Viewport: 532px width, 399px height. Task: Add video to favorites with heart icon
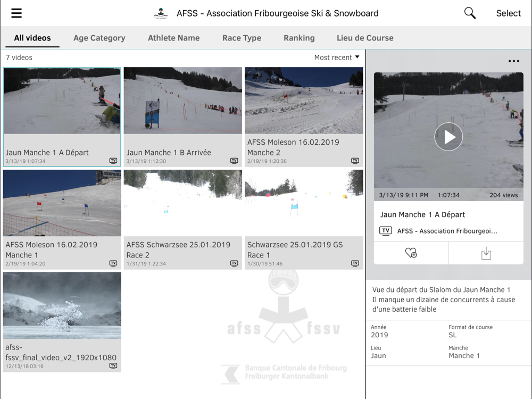[x=411, y=253]
